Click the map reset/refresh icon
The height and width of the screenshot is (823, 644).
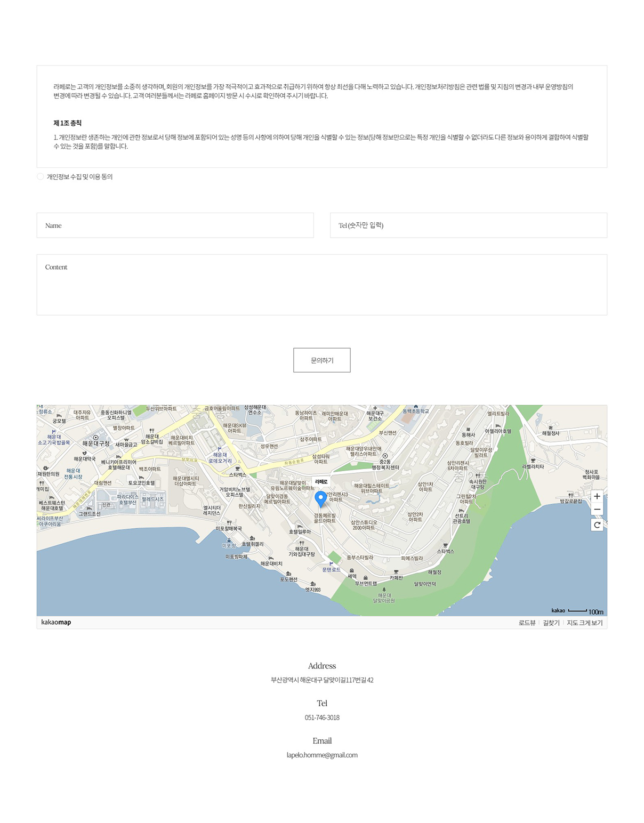coord(597,525)
